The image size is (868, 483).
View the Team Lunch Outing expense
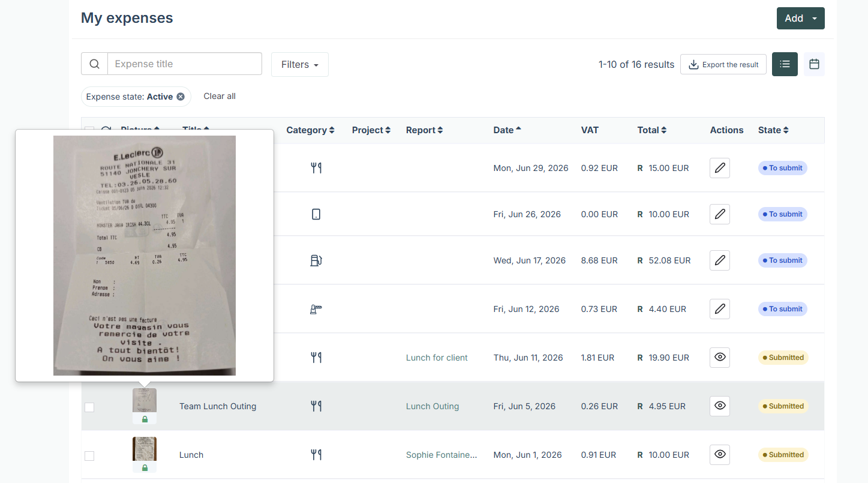720,406
